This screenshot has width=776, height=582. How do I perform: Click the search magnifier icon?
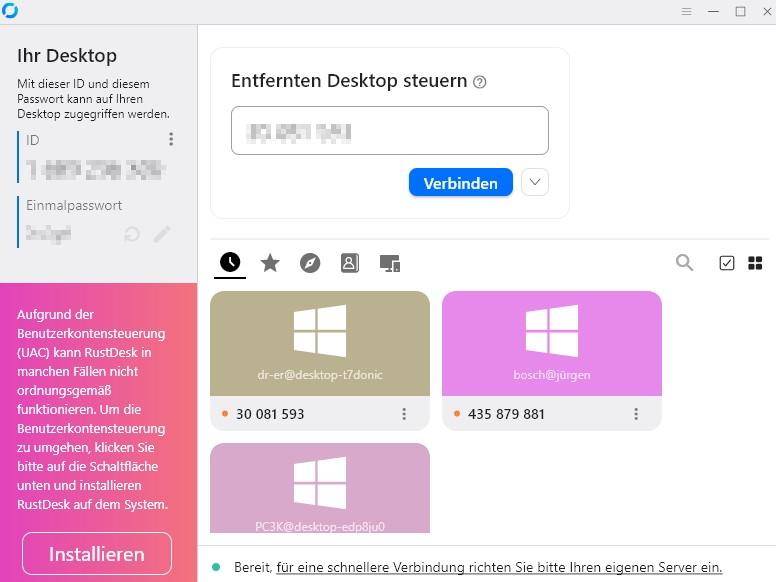point(684,262)
